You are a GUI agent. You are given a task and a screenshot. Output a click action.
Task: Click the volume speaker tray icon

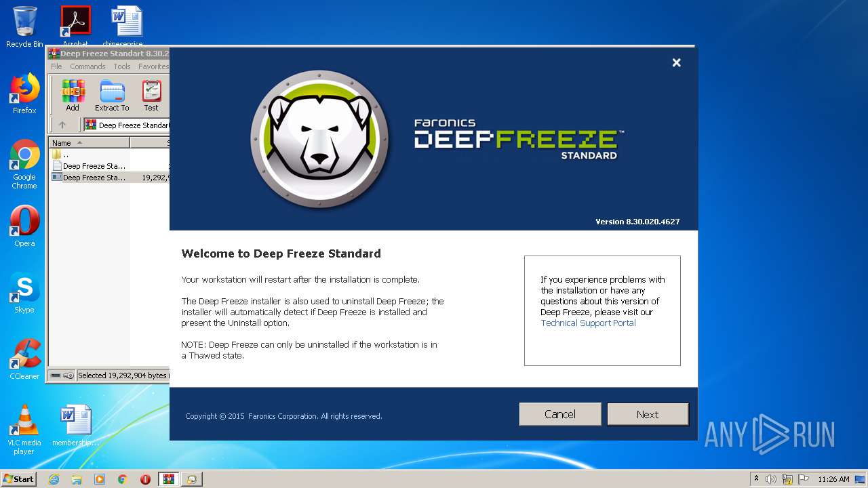coord(771,479)
